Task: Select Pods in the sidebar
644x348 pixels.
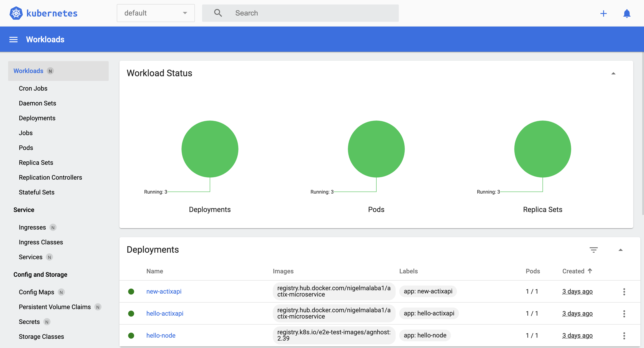Action: (x=26, y=148)
